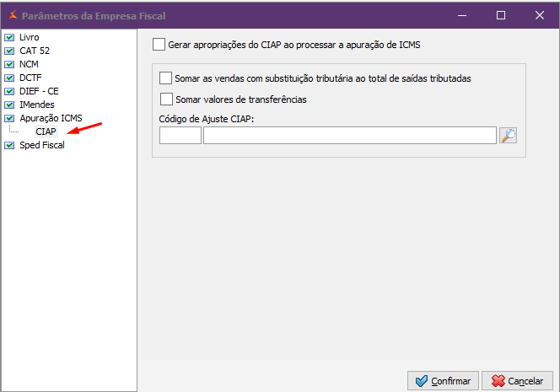The width and height of the screenshot is (560, 392).
Task: Toggle the IMendes checkbox
Action: click(x=9, y=105)
